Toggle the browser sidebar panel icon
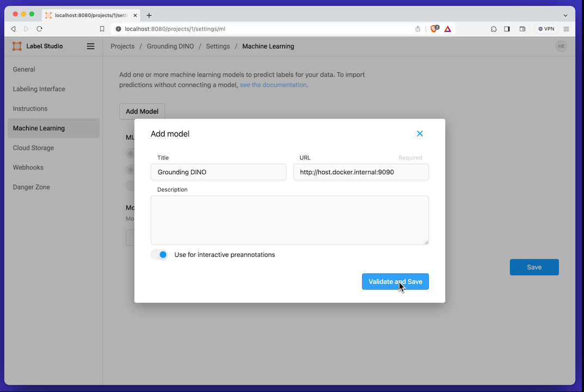584x392 pixels. [507, 29]
